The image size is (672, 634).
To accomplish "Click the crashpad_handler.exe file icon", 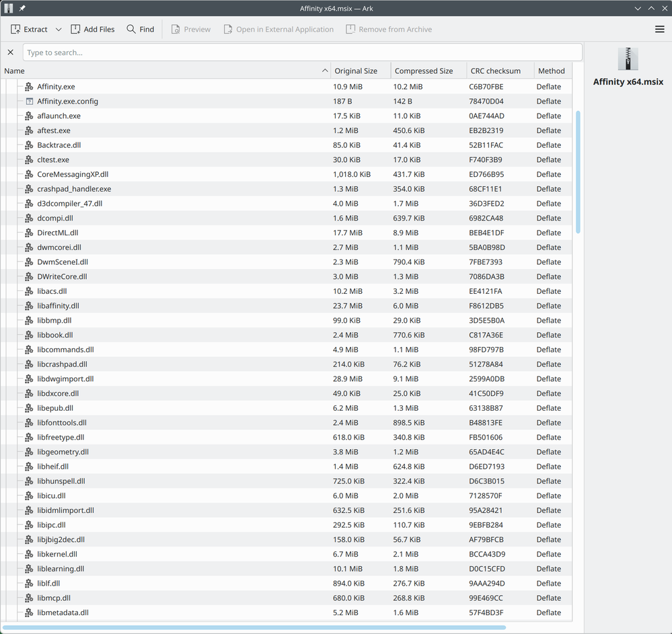I will click(29, 188).
